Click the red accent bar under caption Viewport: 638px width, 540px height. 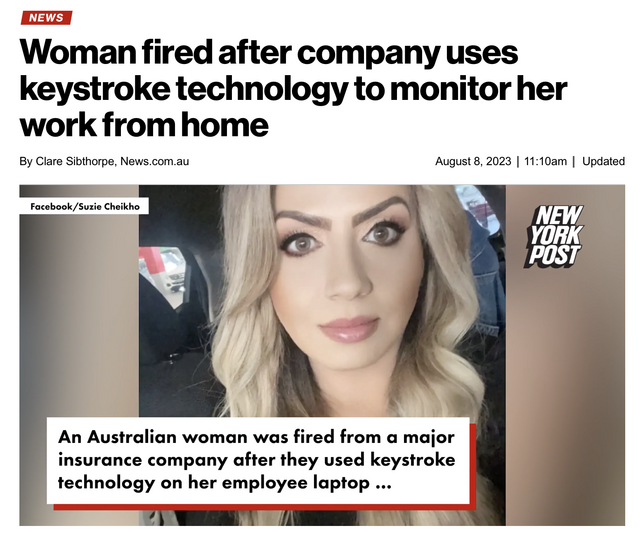[x=264, y=507]
